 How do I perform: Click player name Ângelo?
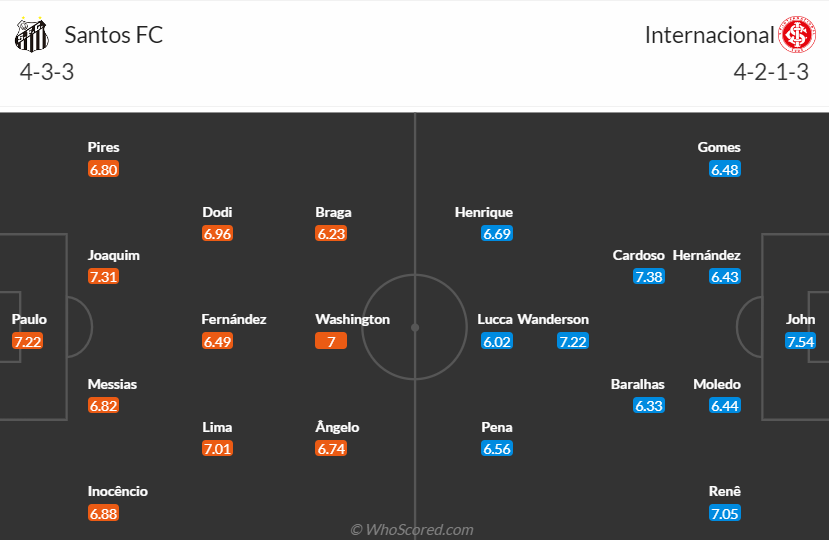click(337, 427)
